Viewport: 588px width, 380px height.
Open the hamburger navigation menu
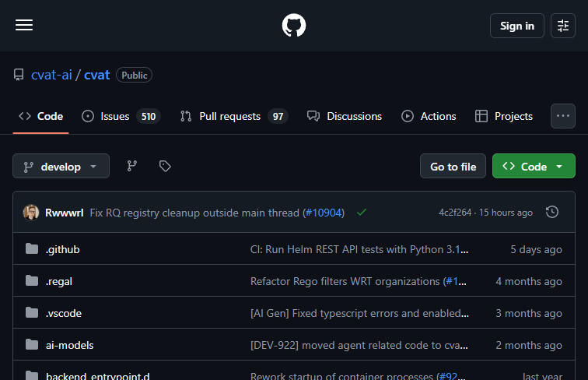24,25
